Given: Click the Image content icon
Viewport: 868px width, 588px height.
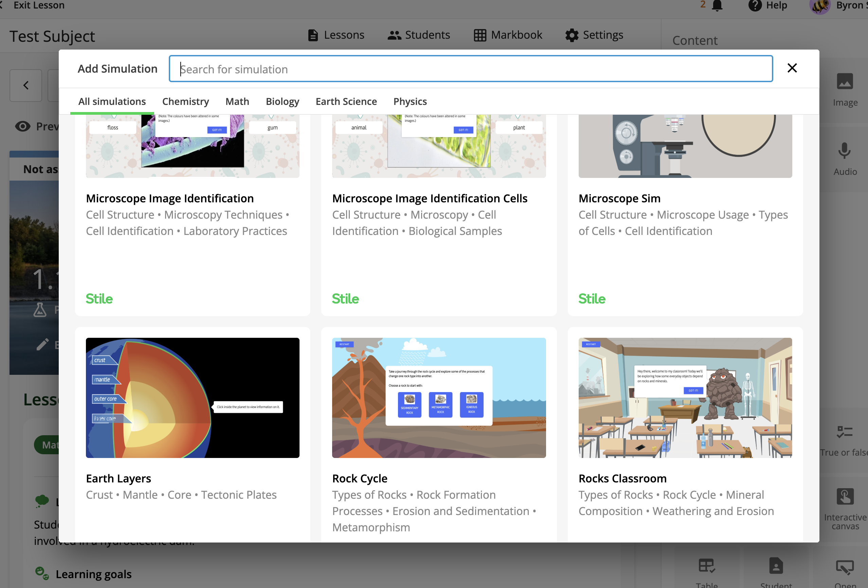Looking at the screenshot, I should click(845, 82).
